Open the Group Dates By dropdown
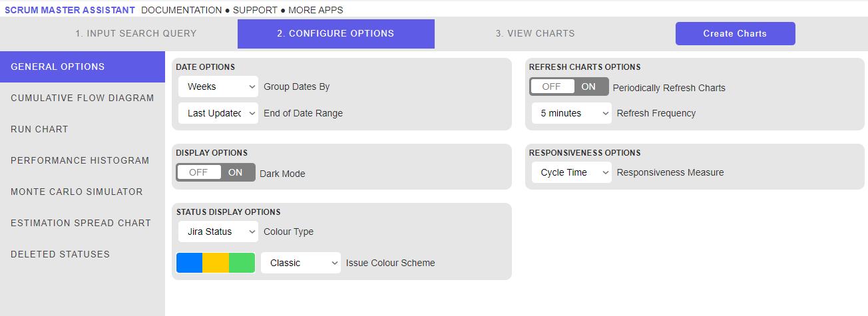The height and width of the screenshot is (316, 868). coord(218,86)
